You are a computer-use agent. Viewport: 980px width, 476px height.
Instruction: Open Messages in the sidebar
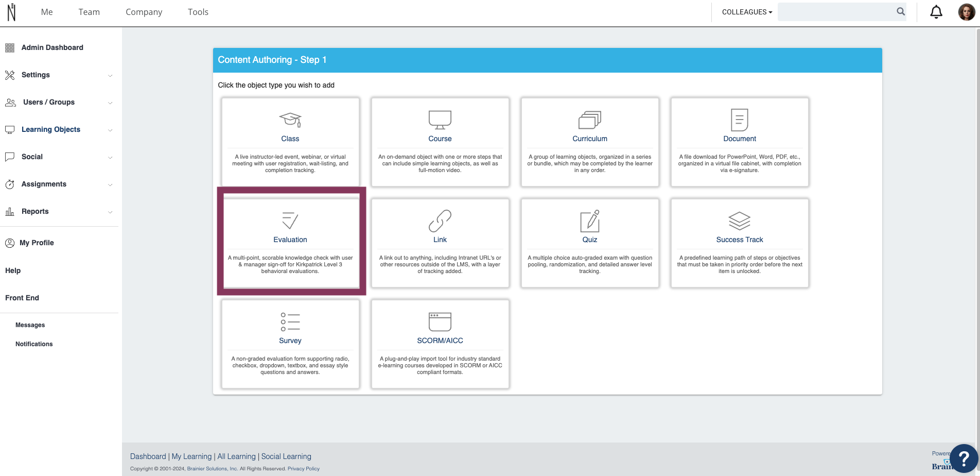30,325
